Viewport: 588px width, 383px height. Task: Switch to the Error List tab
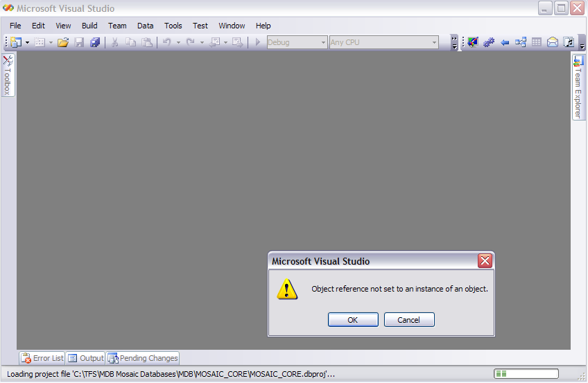pos(42,358)
